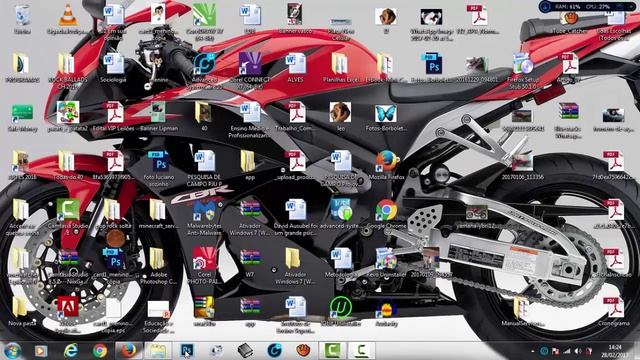The image size is (640, 360).
Task: Switch to Firefox on the taskbar
Action: click(128, 351)
